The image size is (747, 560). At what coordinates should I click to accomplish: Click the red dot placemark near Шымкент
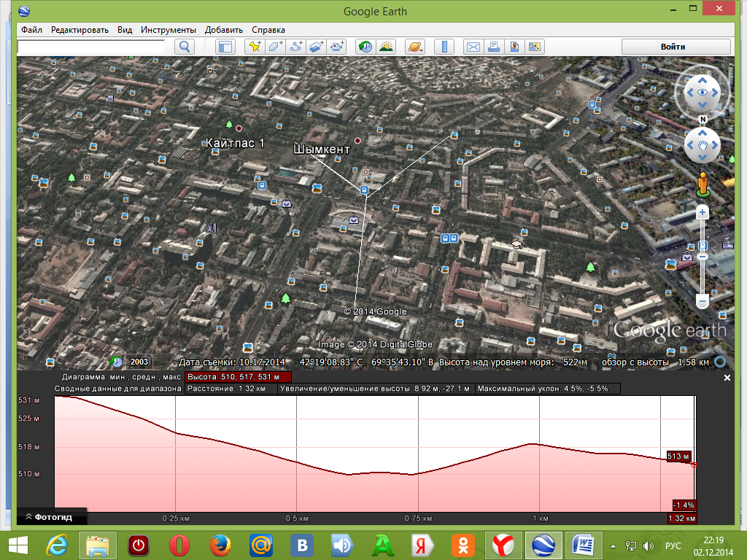(357, 141)
